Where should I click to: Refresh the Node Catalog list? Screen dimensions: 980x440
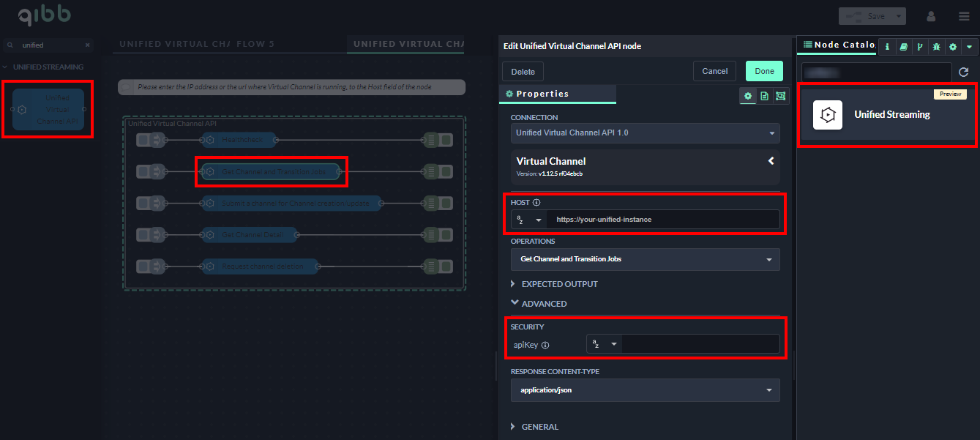pyautogui.click(x=963, y=72)
